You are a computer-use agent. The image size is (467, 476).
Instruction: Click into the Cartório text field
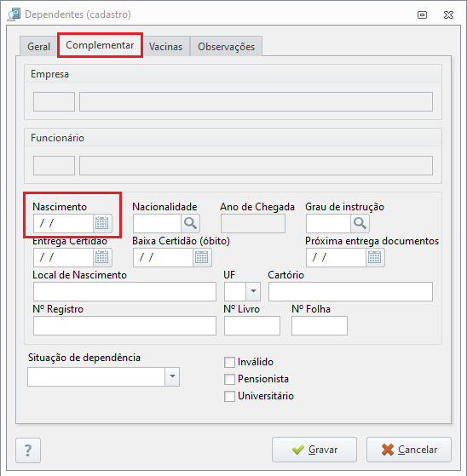point(350,291)
